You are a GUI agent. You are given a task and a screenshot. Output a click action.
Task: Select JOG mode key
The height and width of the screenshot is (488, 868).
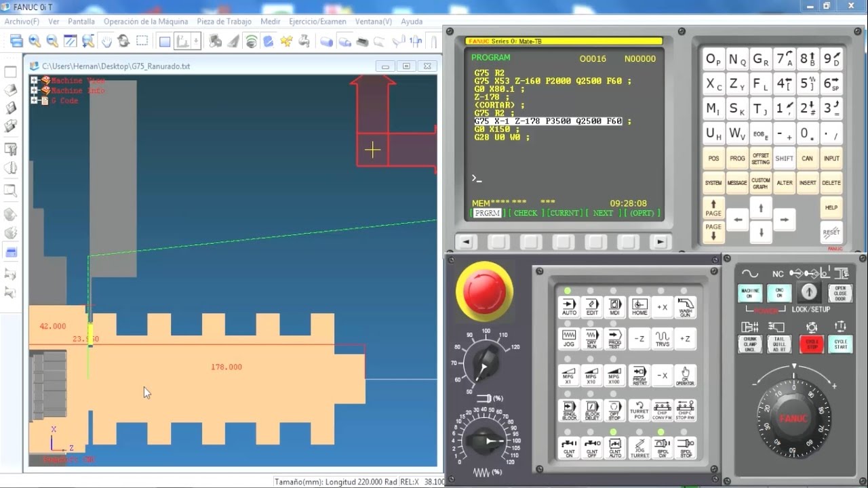569,339
